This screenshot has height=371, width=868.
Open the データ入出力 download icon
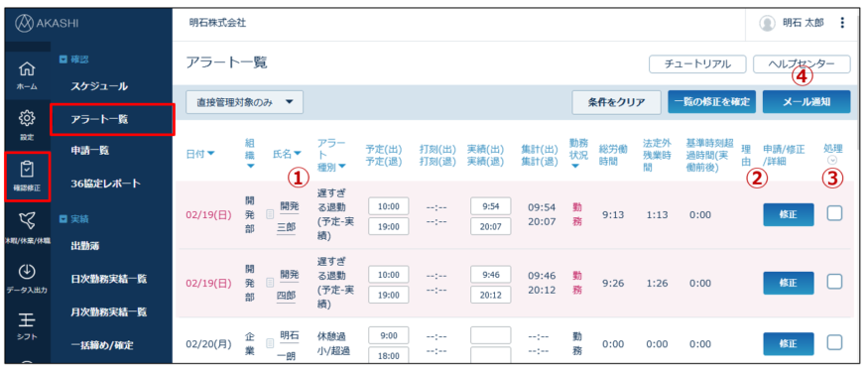click(x=27, y=272)
